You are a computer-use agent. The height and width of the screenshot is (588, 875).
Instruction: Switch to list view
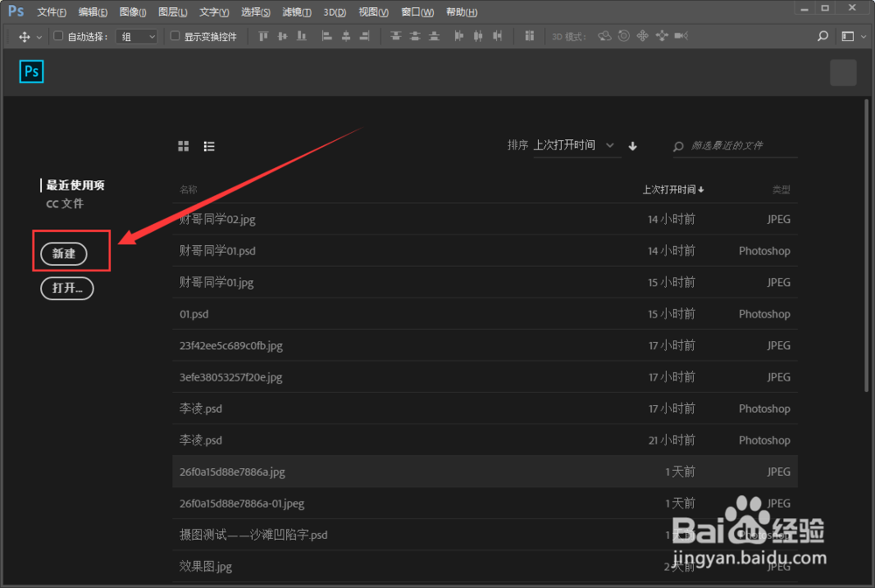[x=209, y=146]
